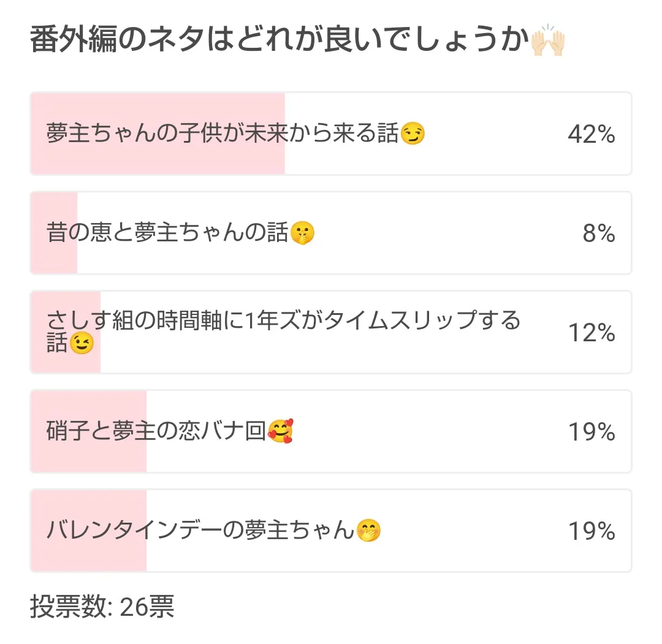Viewport: 662px width, 644px height.
Task: Pick the 硝子と夢主の恋バナ回 option text
Action: point(156,432)
